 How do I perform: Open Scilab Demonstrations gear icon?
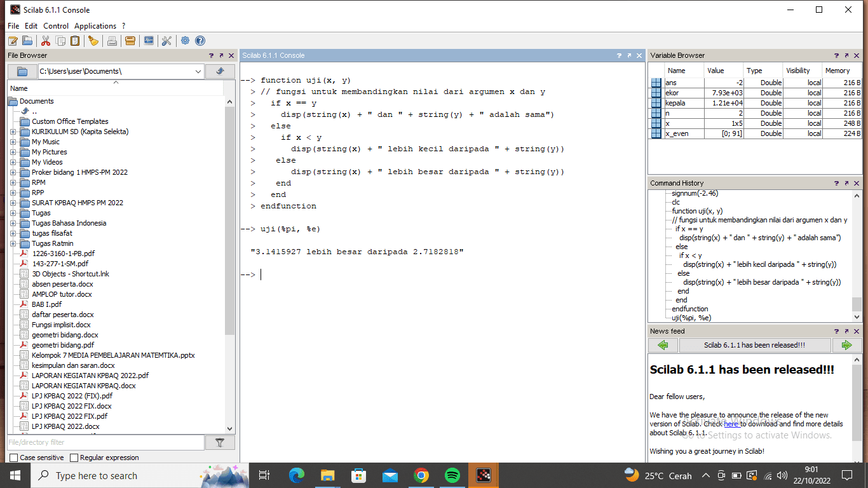[x=185, y=41]
